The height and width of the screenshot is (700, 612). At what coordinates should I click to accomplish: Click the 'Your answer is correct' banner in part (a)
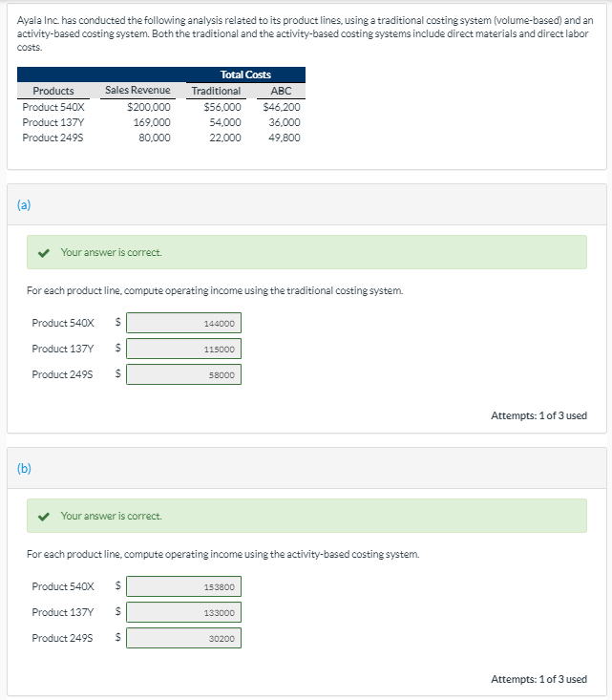coord(306,252)
